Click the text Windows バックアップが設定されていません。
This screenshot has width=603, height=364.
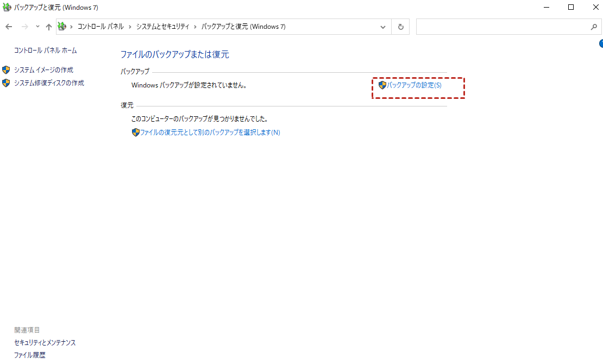[x=189, y=85]
